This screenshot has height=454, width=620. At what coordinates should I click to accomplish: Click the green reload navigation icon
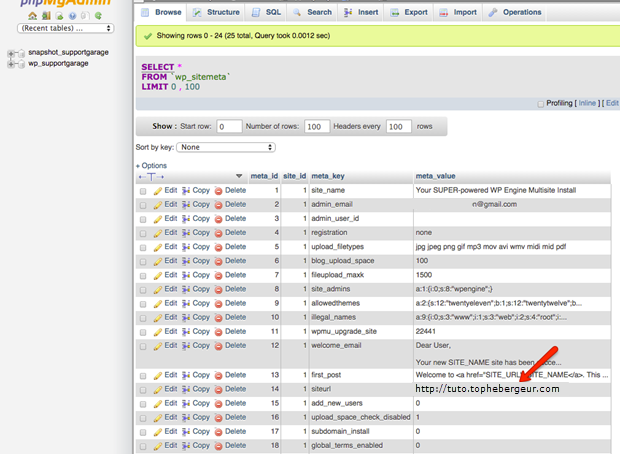[98, 16]
